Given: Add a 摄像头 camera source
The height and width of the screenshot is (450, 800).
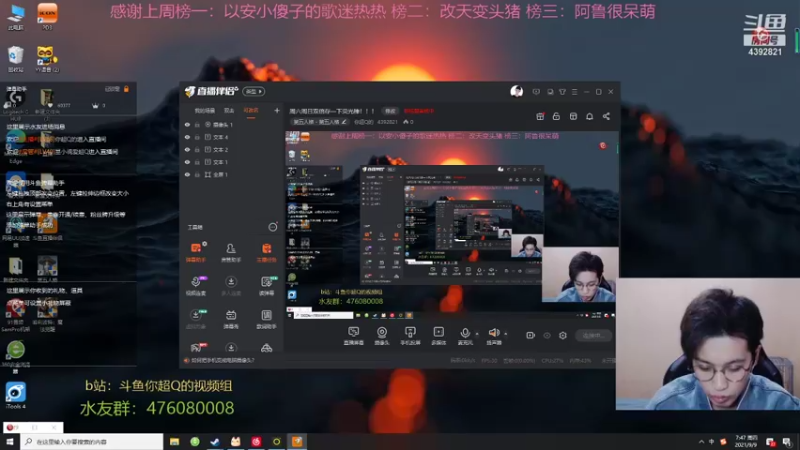Looking at the screenshot, I should [x=382, y=336].
